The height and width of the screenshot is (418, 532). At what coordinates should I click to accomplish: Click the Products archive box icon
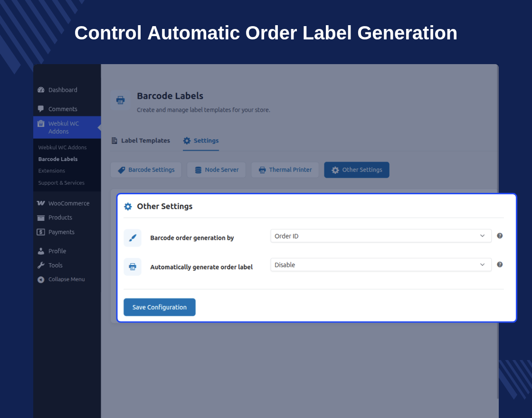click(x=41, y=218)
